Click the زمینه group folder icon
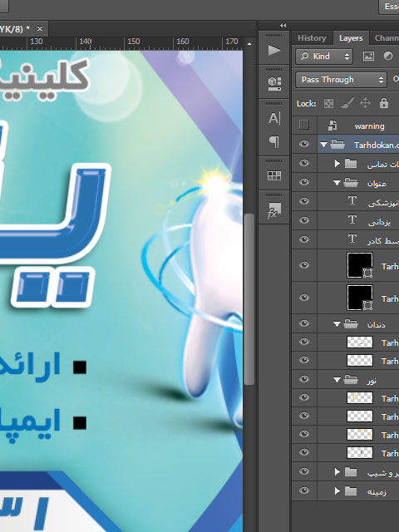 coord(351,491)
